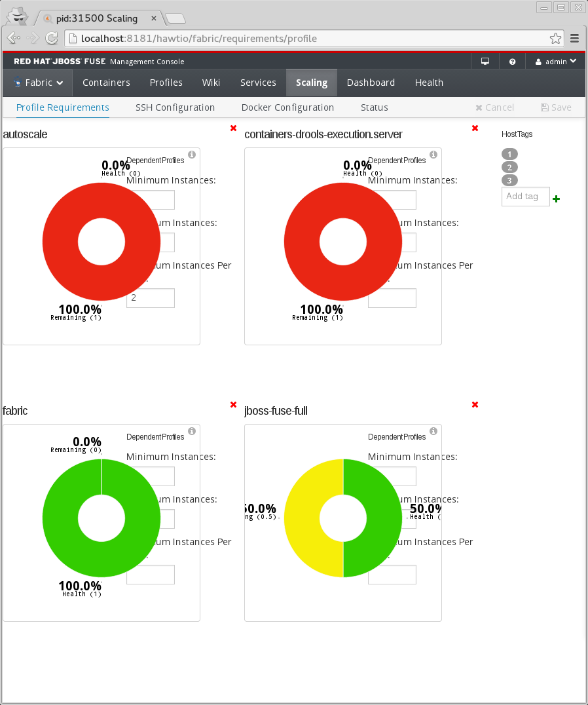Viewport: 588px width, 705px height.
Task: Open the Chrome hamburger menu
Action: click(574, 39)
